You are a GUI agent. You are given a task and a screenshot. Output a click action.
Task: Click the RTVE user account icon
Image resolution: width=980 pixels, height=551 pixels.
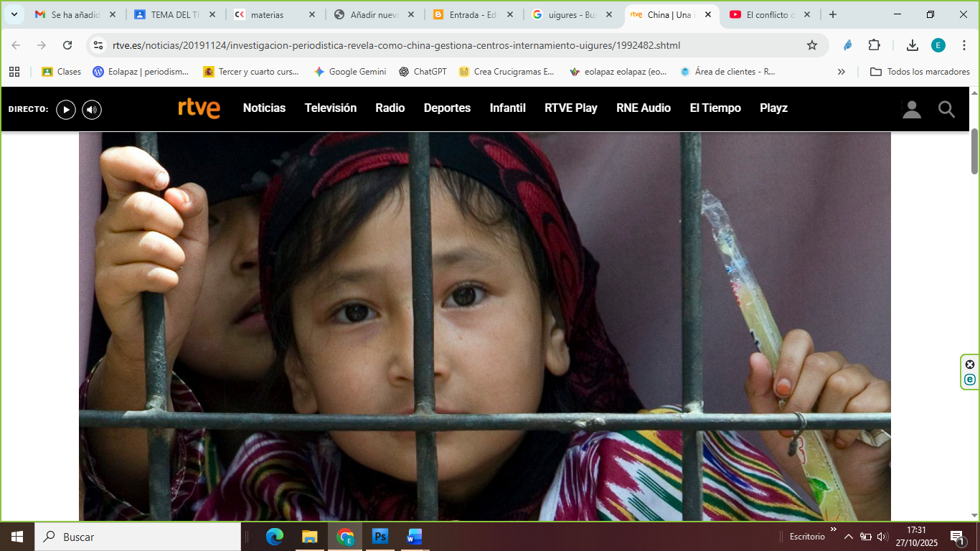point(911,109)
